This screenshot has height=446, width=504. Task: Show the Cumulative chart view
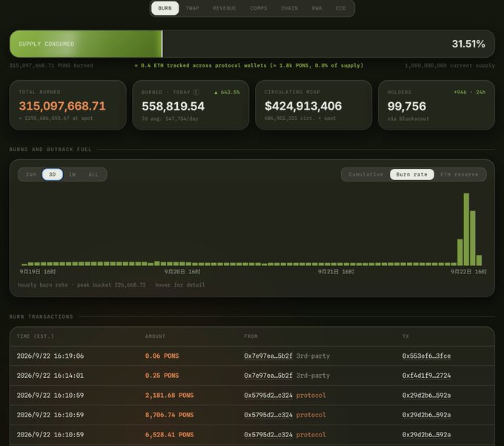click(x=366, y=175)
